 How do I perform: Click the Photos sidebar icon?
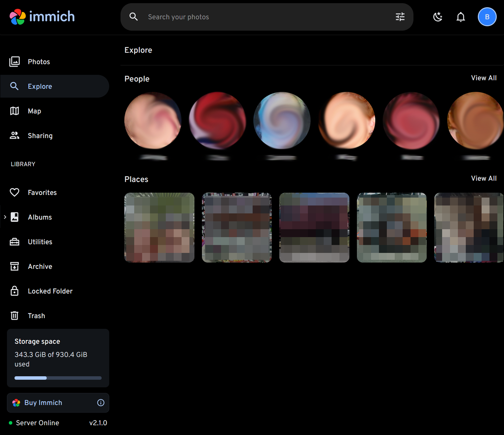15,62
